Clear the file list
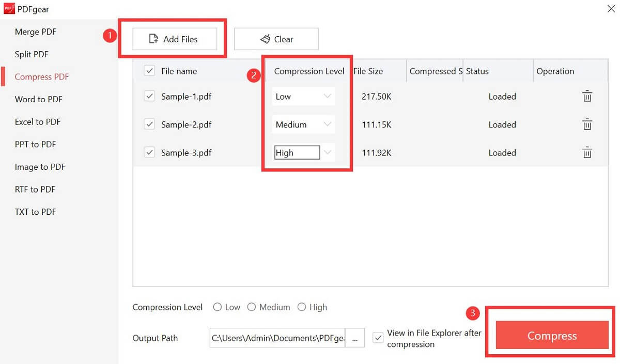Image resolution: width=620 pixels, height=364 pixels. pyautogui.click(x=276, y=39)
